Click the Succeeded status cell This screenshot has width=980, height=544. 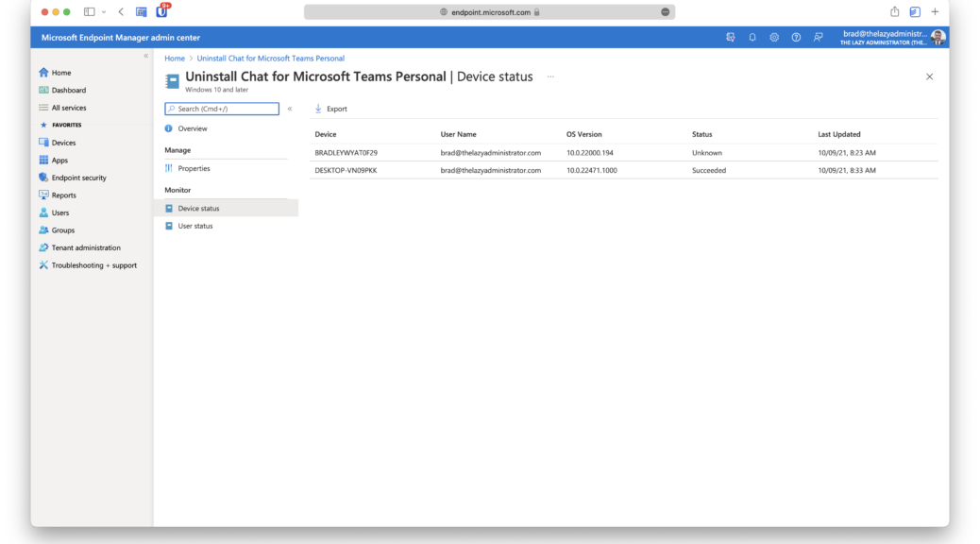coord(709,170)
